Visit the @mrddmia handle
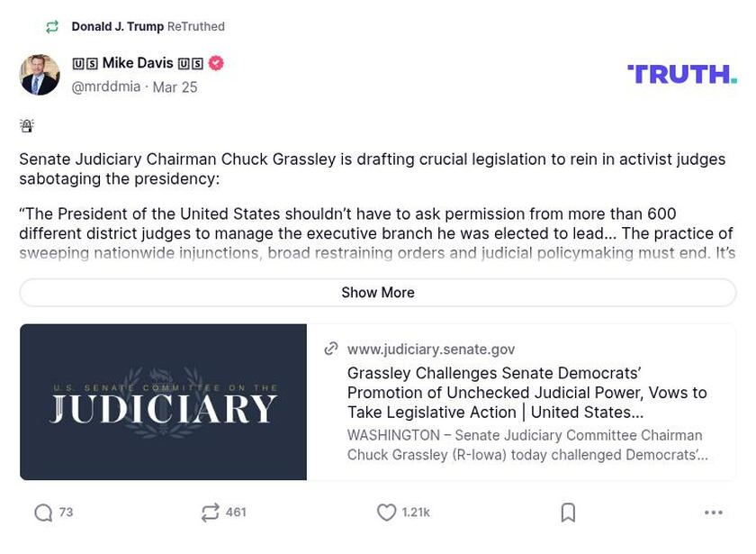756x554 pixels. point(106,87)
